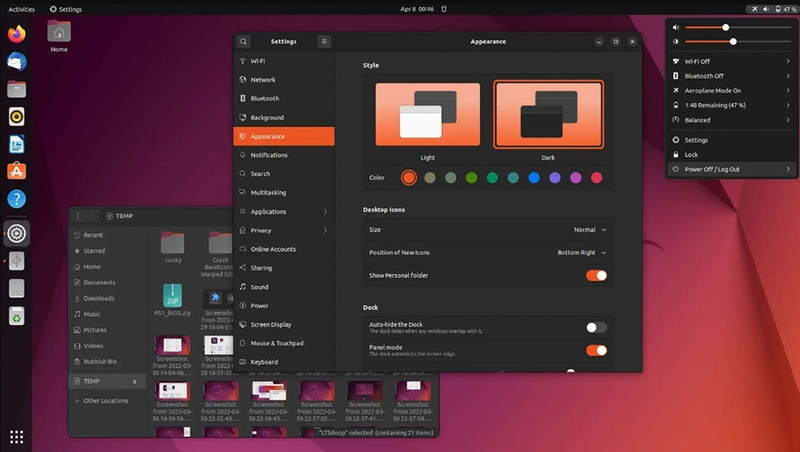Choose the red accent color
The width and height of the screenshot is (800, 452).
tap(596, 178)
